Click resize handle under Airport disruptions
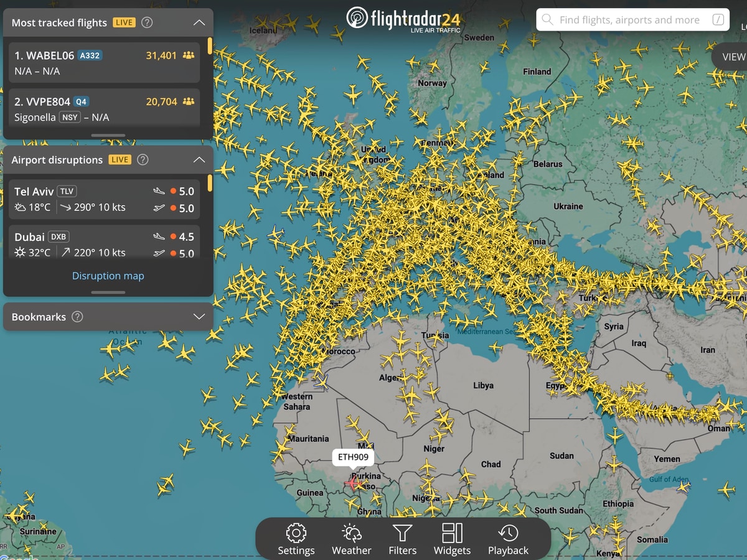Screen dimensions: 747x560 tap(108, 292)
